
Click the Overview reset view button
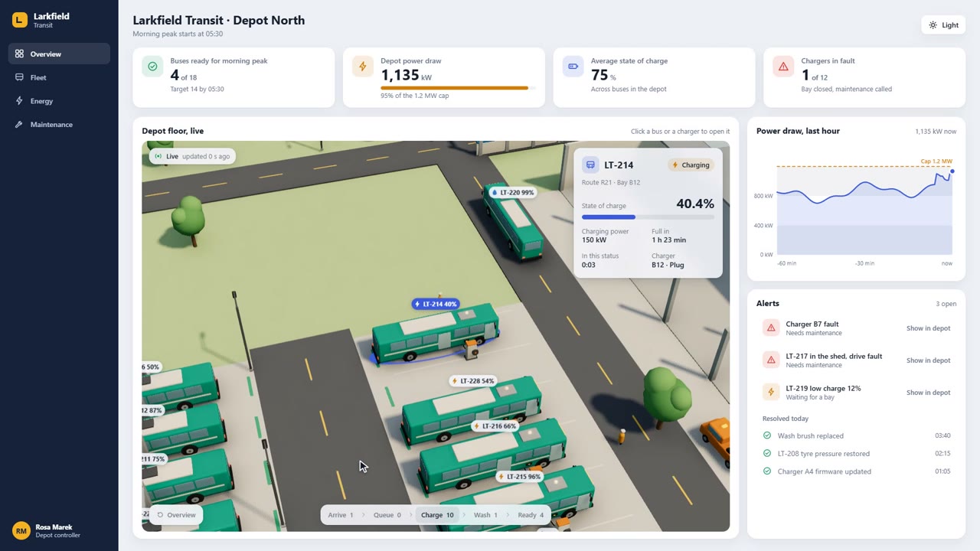[x=176, y=515]
